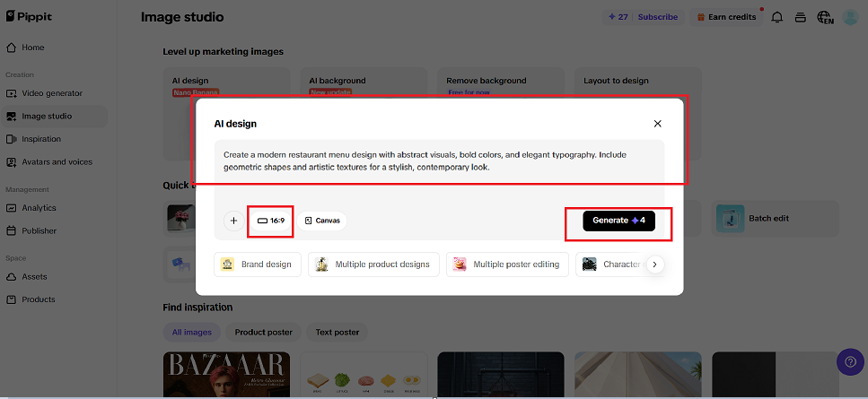Click the Pippit logo
Screen dimensions: 868x399
(x=29, y=16)
